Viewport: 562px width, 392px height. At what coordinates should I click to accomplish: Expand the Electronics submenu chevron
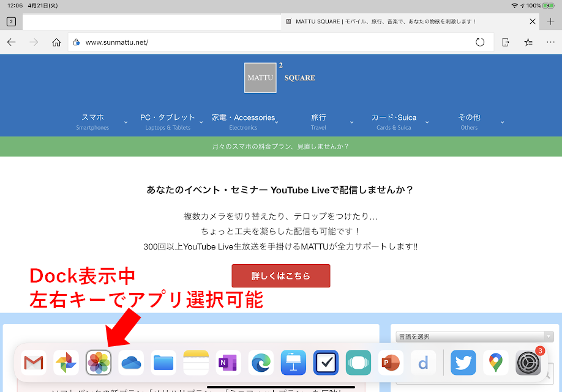click(277, 122)
